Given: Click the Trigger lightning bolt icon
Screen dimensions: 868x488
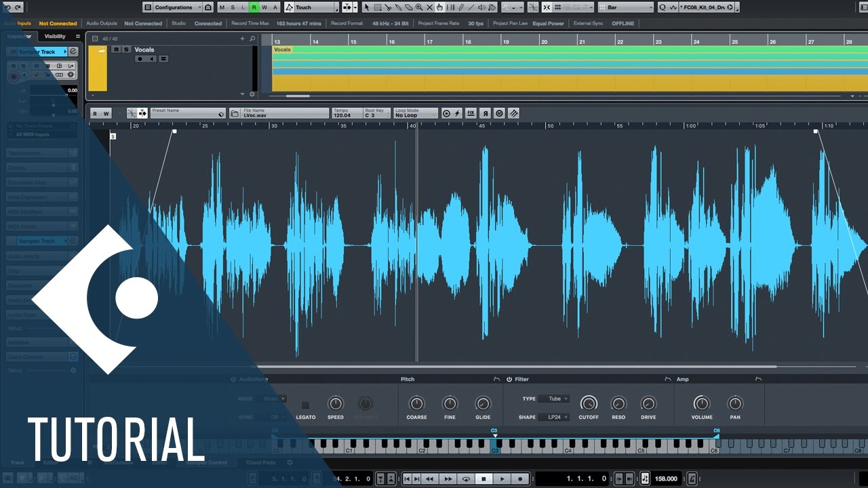Looking at the screenshot, I should (x=457, y=114).
